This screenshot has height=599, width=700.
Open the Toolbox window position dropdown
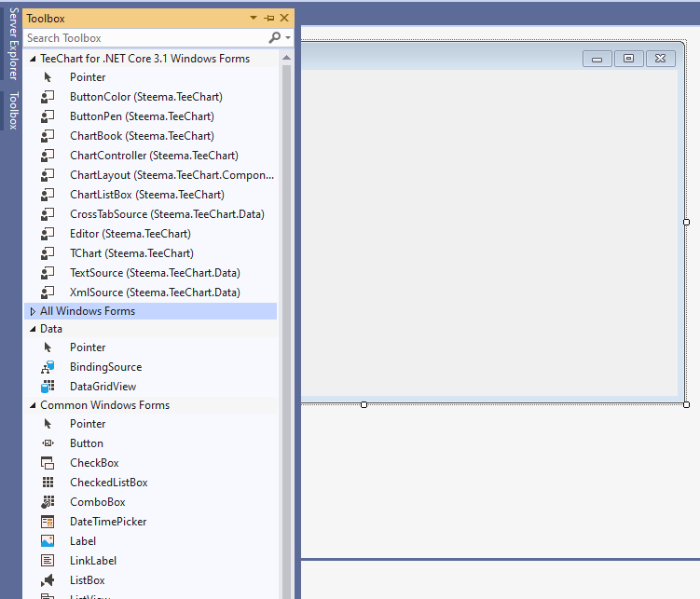(x=254, y=18)
